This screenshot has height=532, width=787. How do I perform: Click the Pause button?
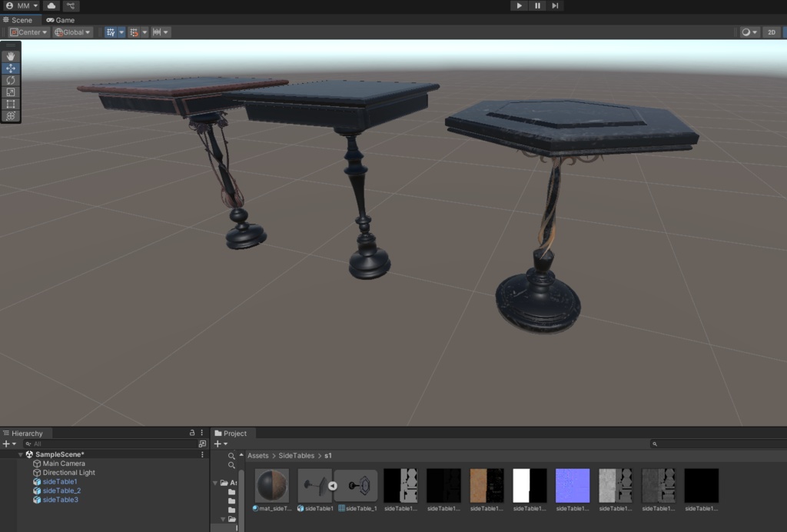click(x=537, y=5)
